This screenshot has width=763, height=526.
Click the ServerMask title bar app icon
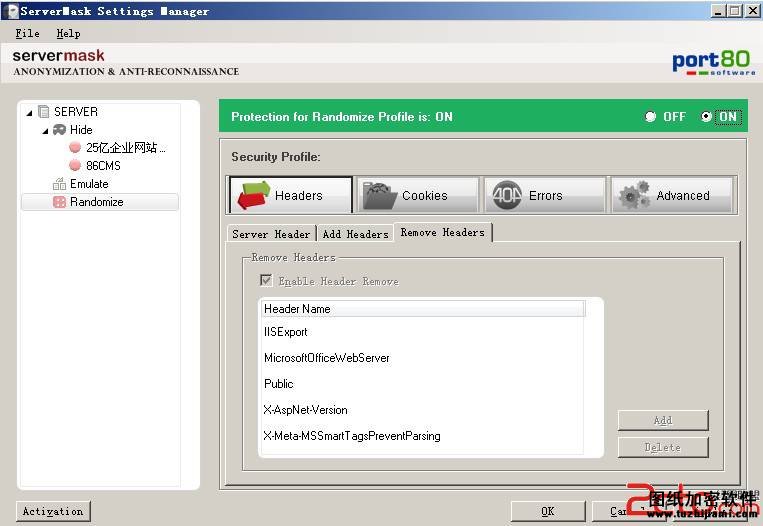tap(10, 11)
